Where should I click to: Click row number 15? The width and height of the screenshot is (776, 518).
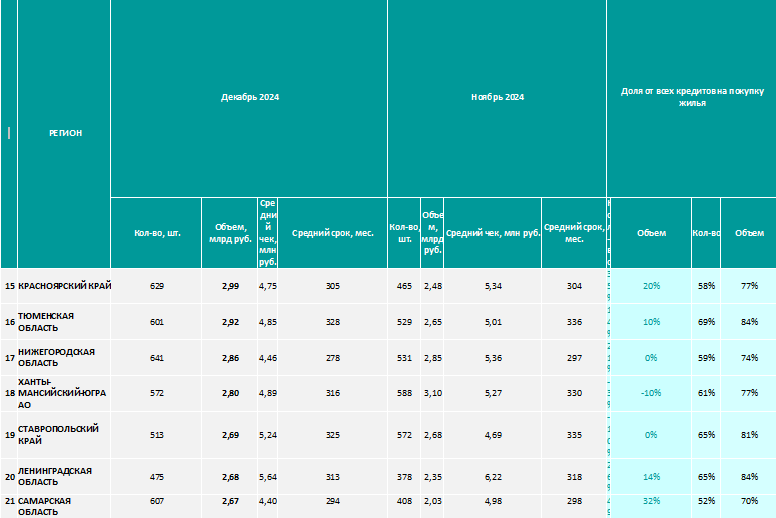coord(10,286)
